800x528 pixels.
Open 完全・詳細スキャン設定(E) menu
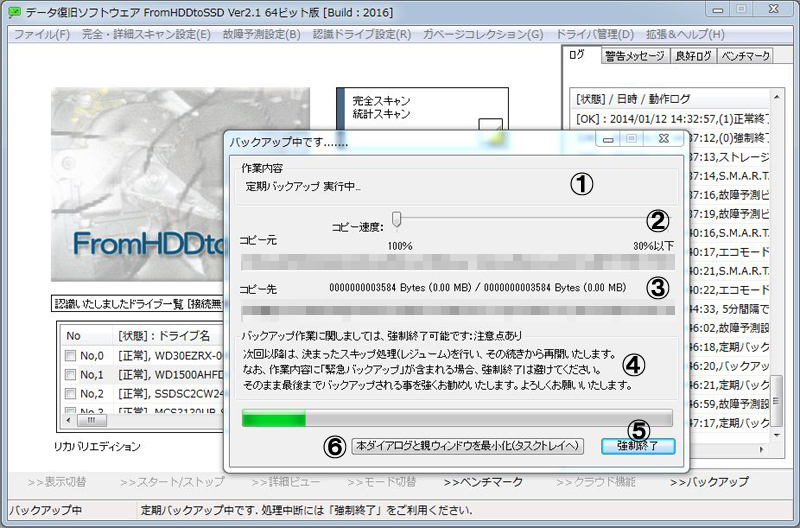pos(146,34)
